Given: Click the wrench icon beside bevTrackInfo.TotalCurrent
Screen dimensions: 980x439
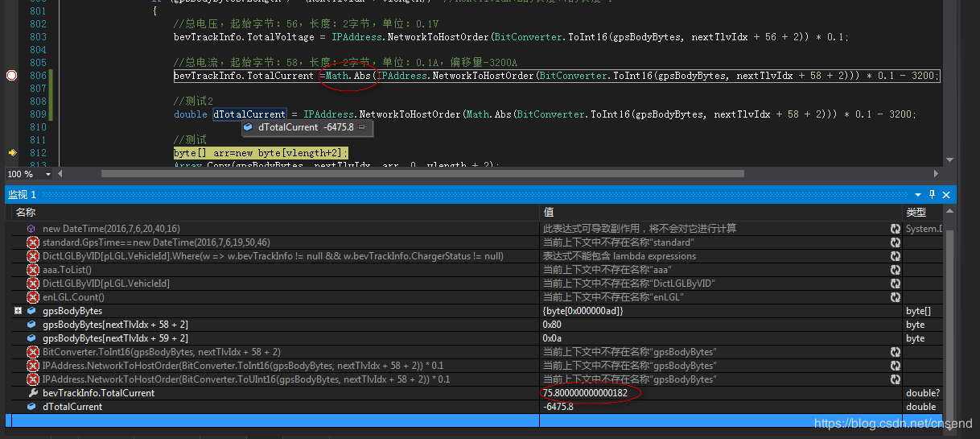Looking at the screenshot, I should tap(33, 393).
